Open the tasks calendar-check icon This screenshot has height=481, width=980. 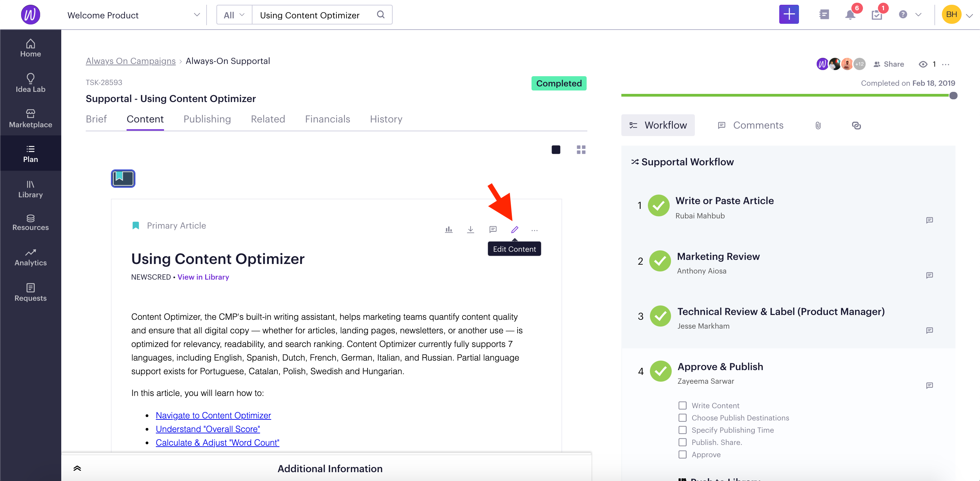(877, 15)
